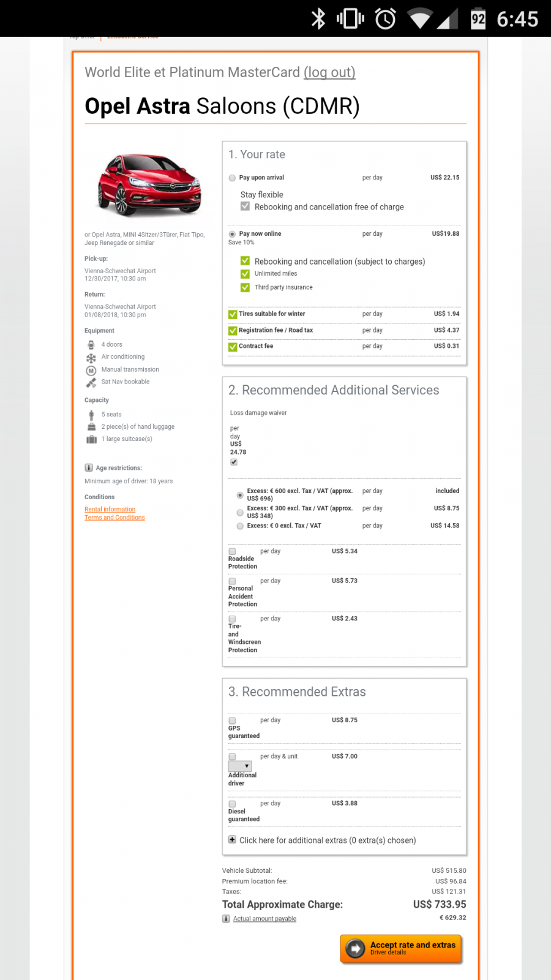Screen dimensions: 551x980
Task: Tap the Vehicle Subtotal US$ 515.80 value
Action: [x=449, y=870]
